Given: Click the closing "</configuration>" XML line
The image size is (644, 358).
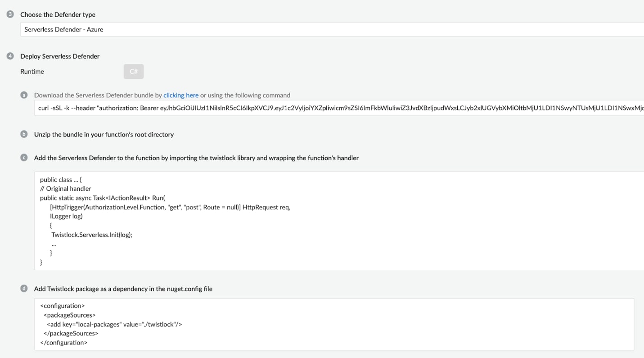Looking at the screenshot, I should [x=63, y=343].
